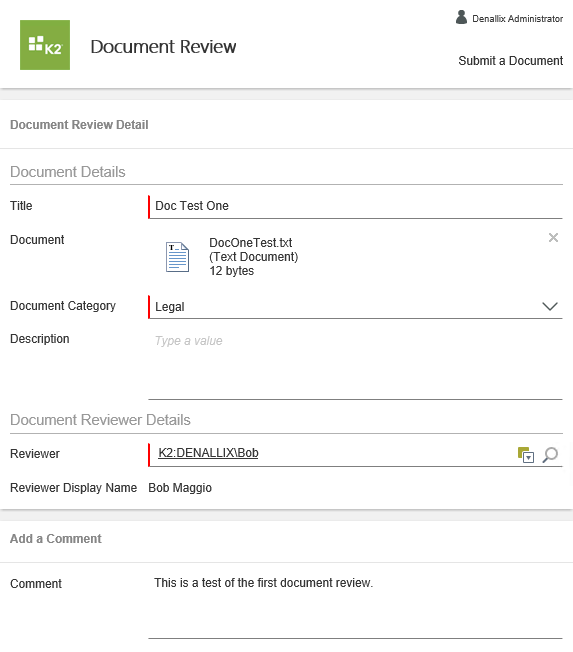This screenshot has height=652, width=573.
Task: Click the Comment text area
Action: 356,605
